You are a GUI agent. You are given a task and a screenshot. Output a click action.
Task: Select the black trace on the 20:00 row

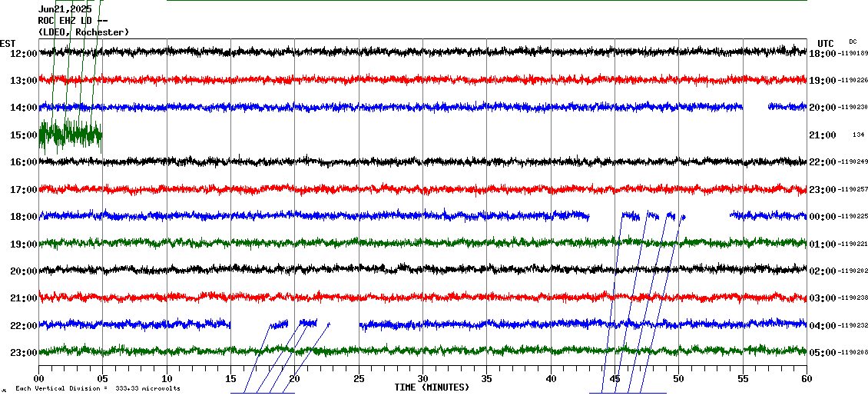coord(422,270)
